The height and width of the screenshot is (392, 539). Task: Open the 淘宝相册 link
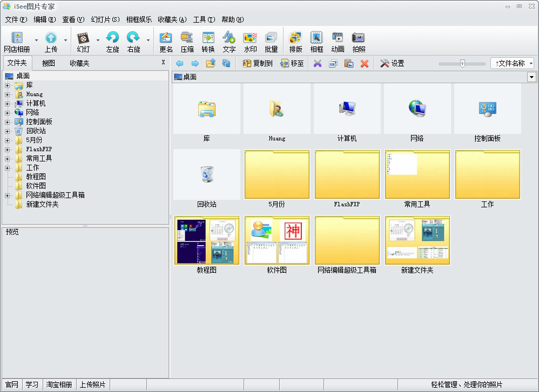pos(59,384)
